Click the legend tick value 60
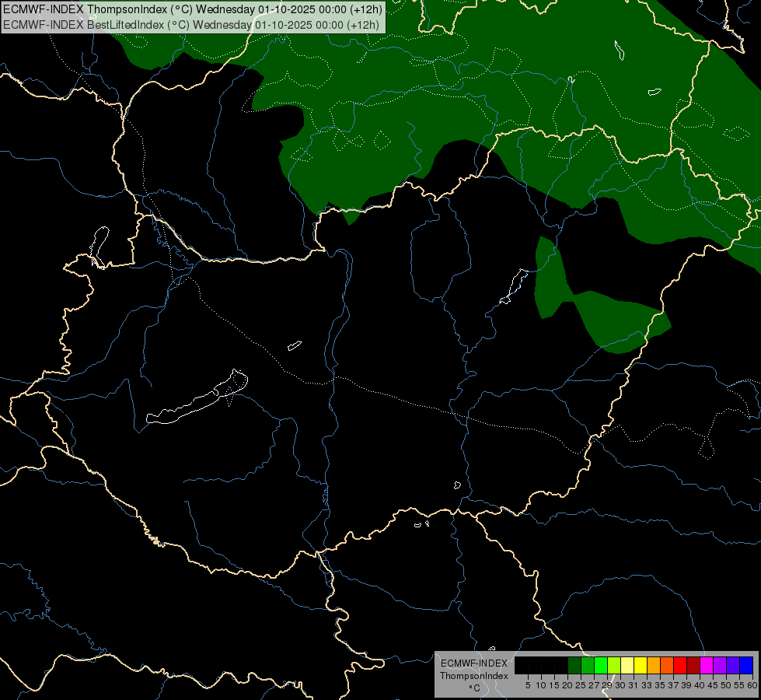Image resolution: width=761 pixels, height=700 pixels. pyautogui.click(x=752, y=685)
